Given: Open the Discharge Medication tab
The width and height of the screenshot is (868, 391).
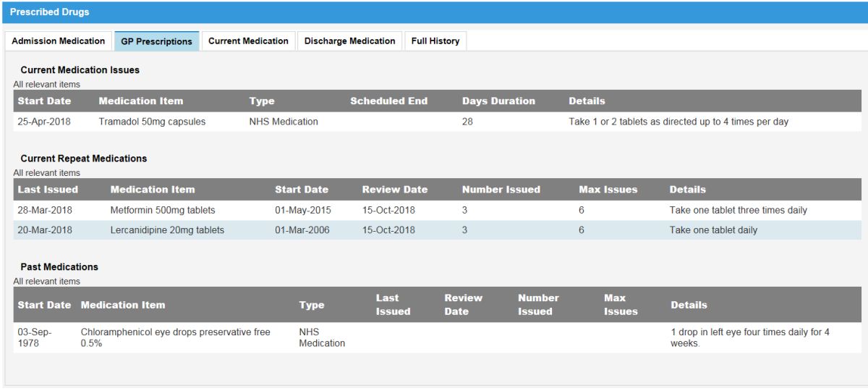Looking at the screenshot, I should pyautogui.click(x=349, y=41).
